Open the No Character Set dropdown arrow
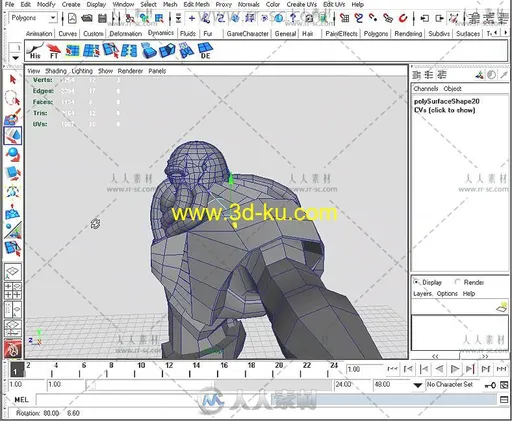Image resolution: width=512 pixels, height=421 pixels. point(418,385)
